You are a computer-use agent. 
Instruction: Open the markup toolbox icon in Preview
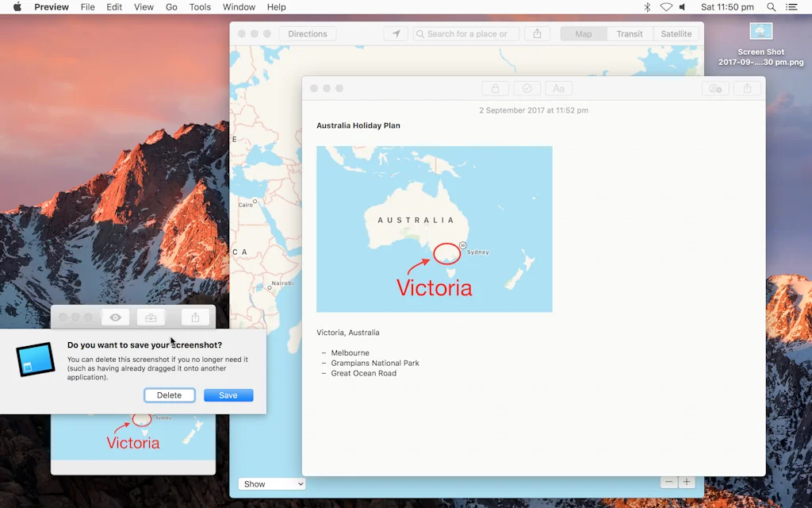[x=151, y=317]
